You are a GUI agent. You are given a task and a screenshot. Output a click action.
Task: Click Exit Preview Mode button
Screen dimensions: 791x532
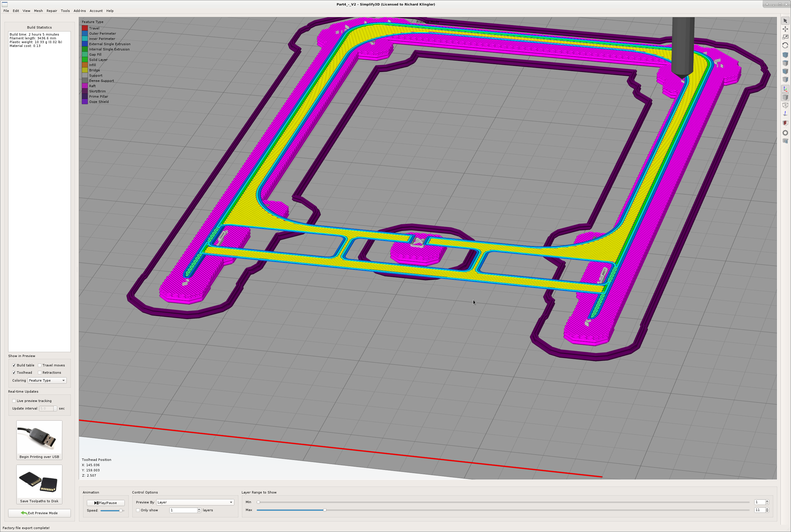click(39, 513)
